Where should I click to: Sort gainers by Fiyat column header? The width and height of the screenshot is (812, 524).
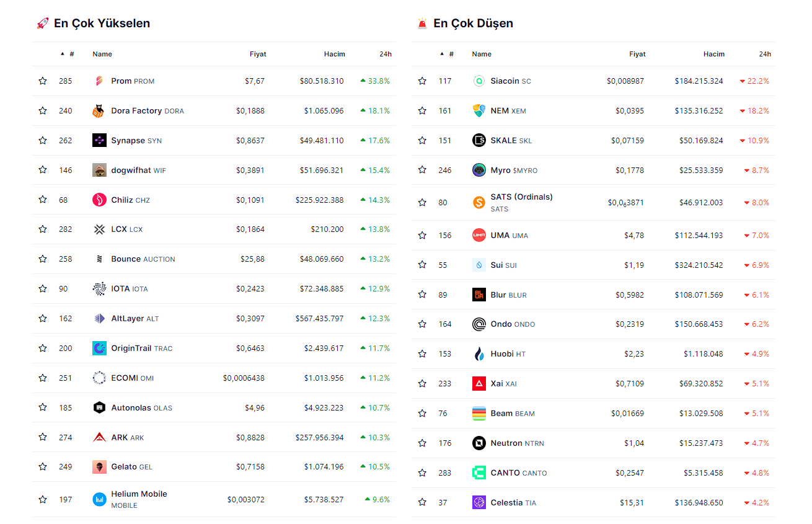coord(258,54)
